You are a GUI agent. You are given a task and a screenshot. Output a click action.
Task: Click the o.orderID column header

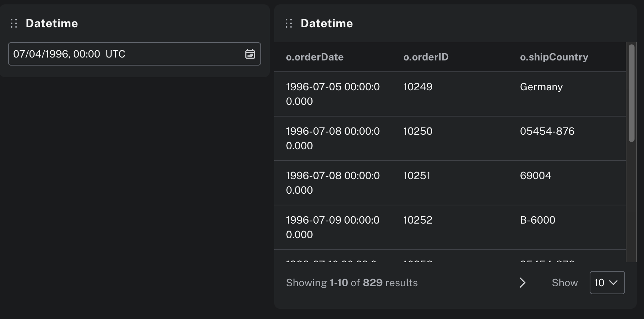pyautogui.click(x=426, y=57)
